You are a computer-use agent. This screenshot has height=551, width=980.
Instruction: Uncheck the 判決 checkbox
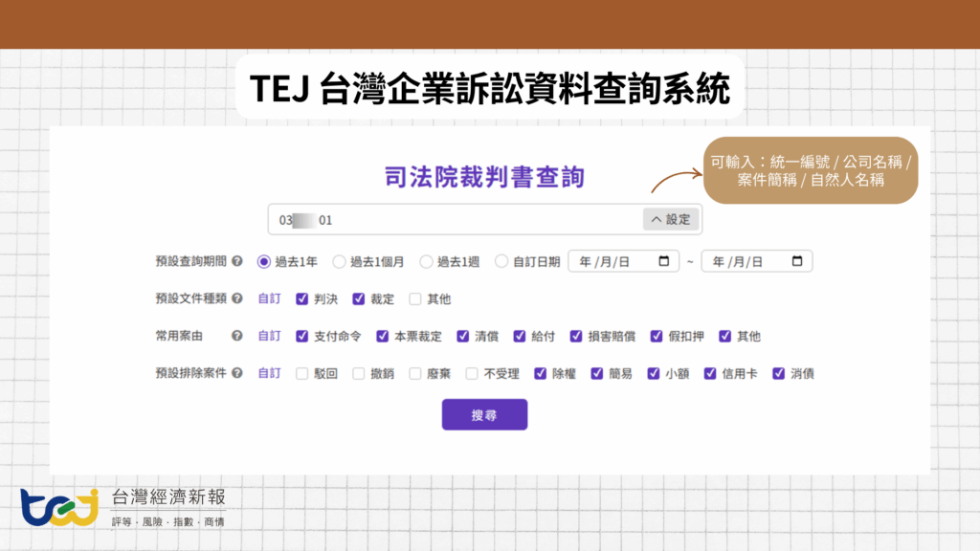click(302, 298)
